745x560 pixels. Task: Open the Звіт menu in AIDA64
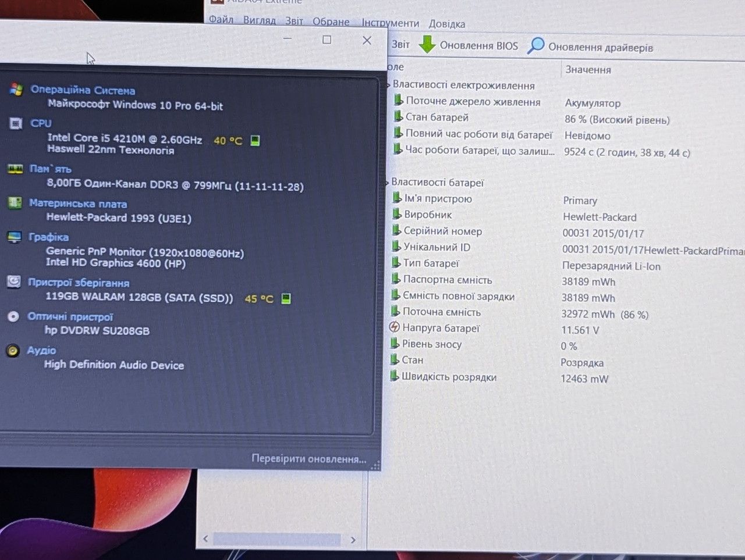(x=295, y=21)
